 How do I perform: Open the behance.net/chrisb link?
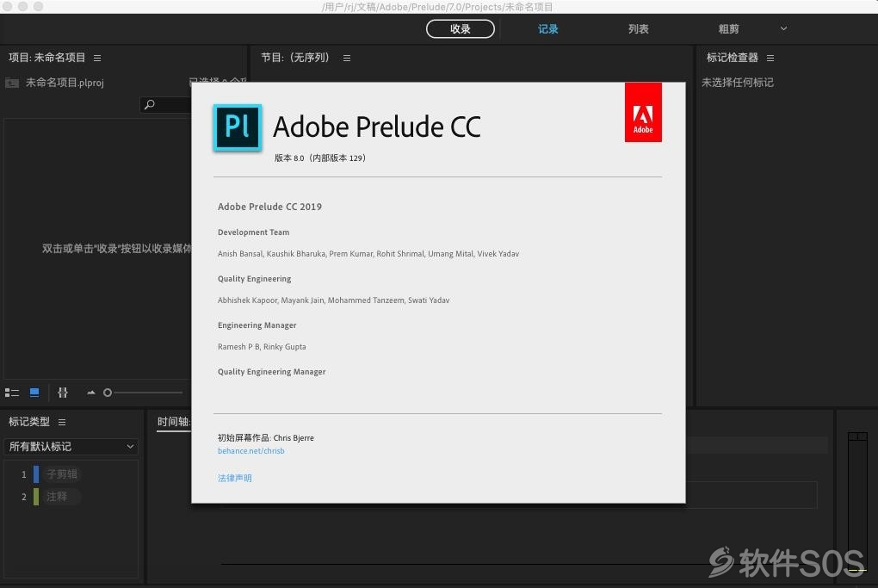(250, 451)
